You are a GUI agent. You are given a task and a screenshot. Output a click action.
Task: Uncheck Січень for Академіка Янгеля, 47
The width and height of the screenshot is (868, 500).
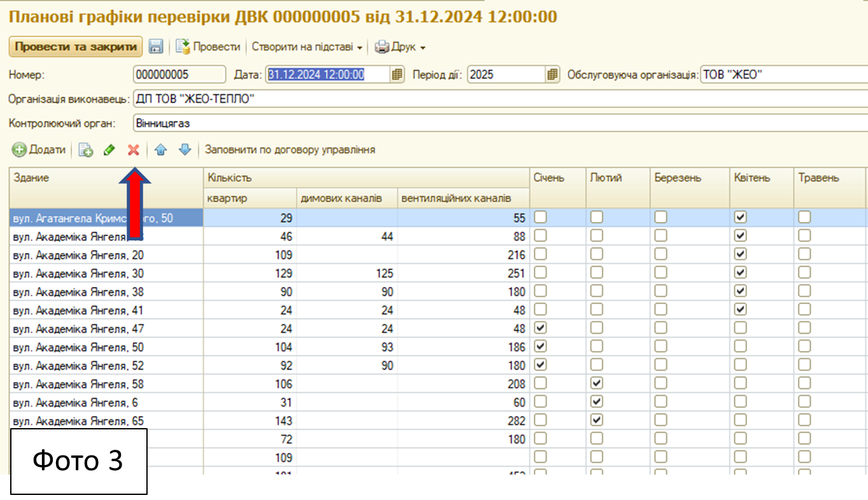click(x=541, y=328)
